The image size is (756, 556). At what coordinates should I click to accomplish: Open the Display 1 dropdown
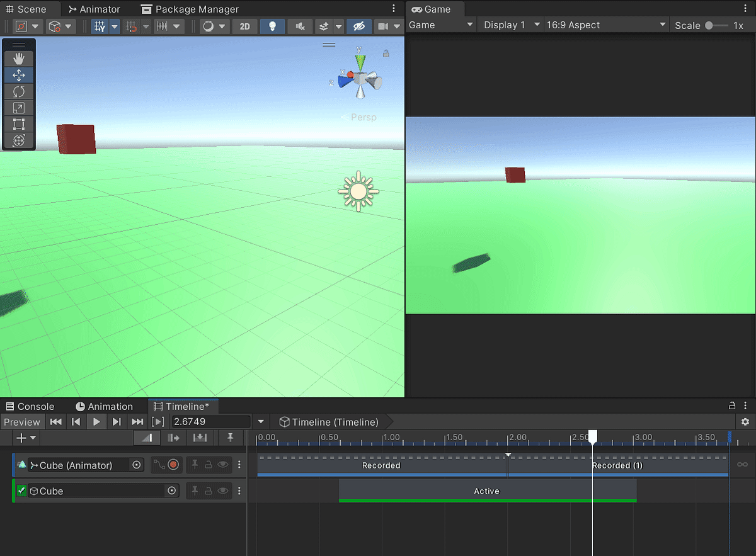tap(510, 25)
